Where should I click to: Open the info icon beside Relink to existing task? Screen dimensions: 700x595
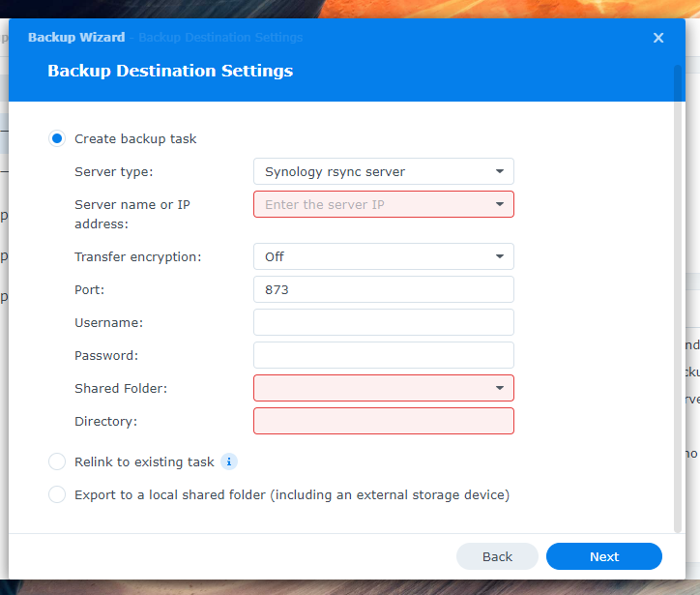[229, 461]
